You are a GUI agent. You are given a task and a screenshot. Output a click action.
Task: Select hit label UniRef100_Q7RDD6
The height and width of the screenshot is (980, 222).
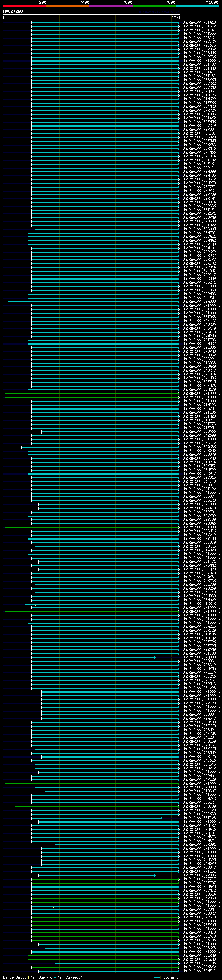click(x=199, y=875)
